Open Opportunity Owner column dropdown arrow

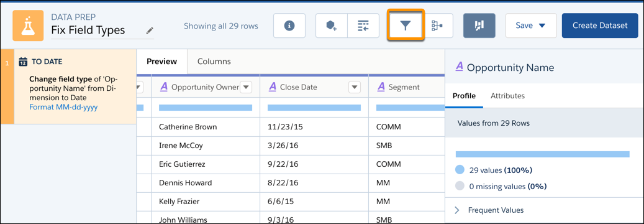(x=245, y=87)
